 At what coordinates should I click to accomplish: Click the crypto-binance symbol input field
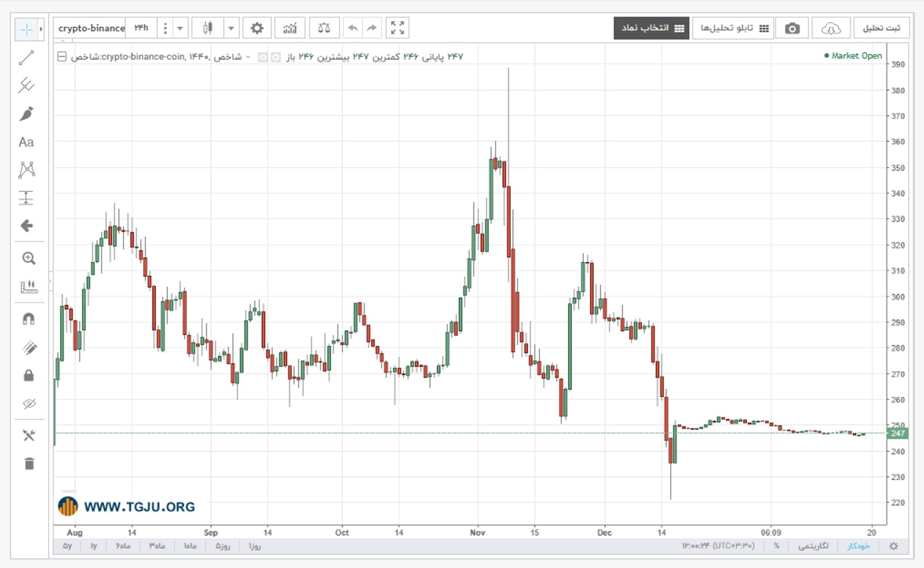91,28
